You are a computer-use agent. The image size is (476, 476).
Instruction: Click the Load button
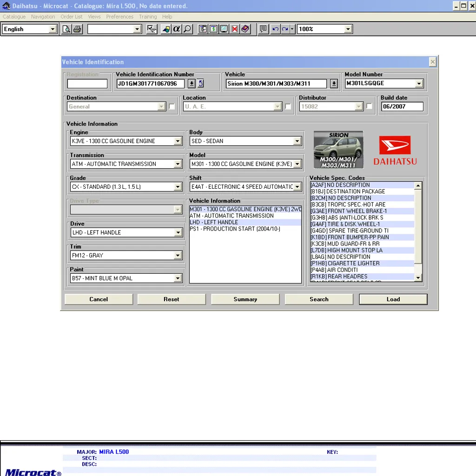pyautogui.click(x=393, y=299)
